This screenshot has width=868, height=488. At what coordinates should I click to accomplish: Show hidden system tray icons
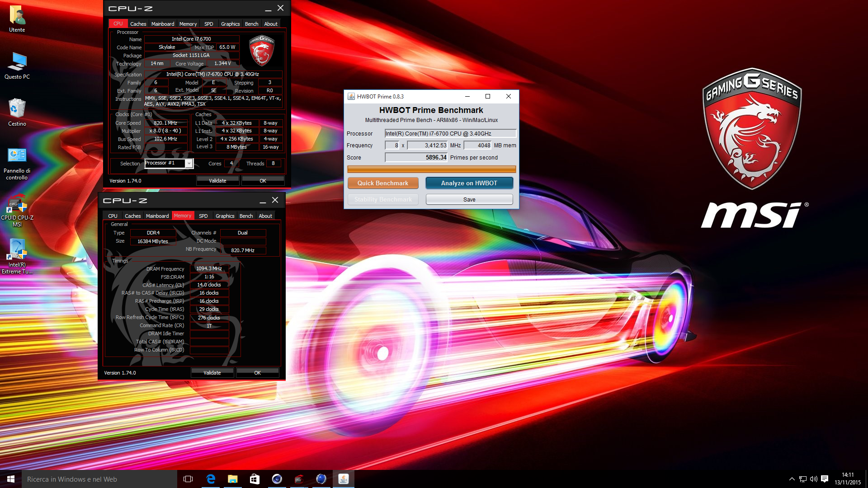[x=792, y=479]
